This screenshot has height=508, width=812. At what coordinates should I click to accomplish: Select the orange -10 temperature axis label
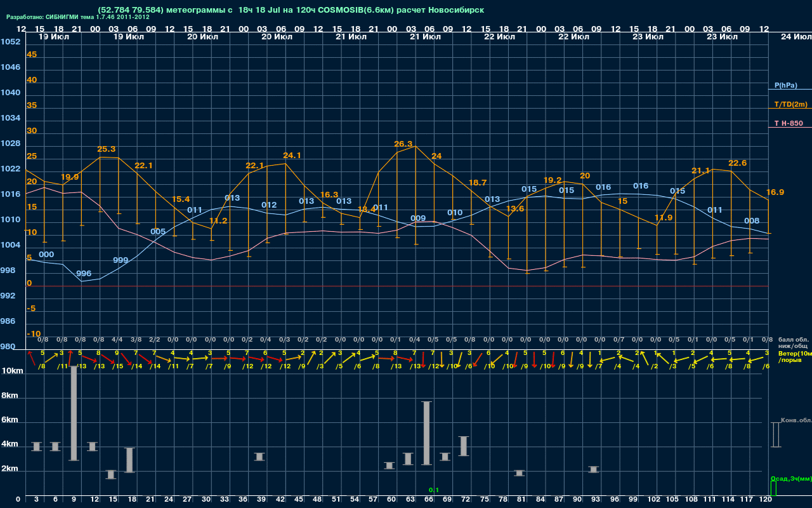34,334
